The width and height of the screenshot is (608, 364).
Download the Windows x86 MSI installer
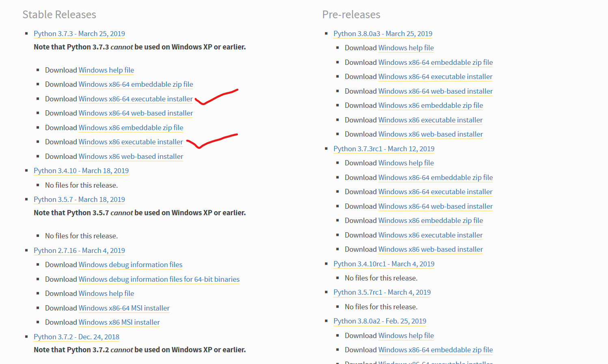(x=119, y=322)
